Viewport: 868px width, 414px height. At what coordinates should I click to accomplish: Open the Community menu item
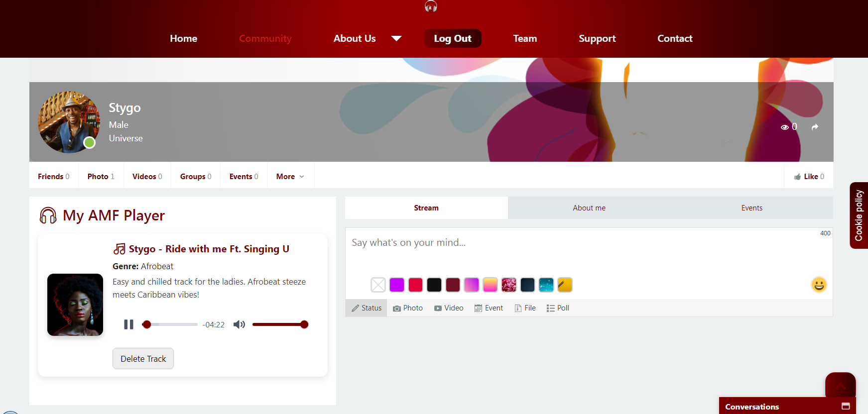265,38
